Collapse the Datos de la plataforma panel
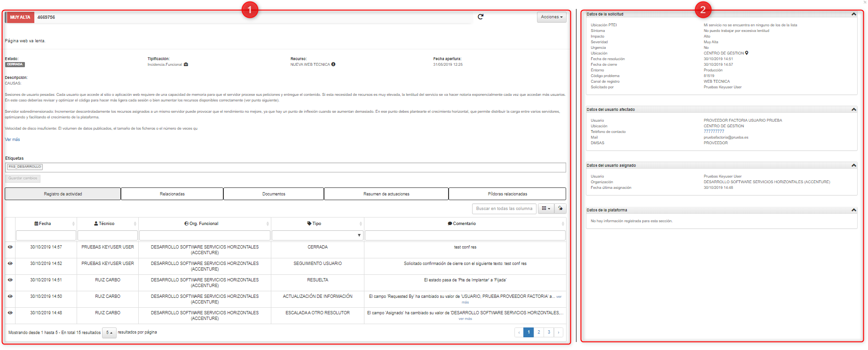The height and width of the screenshot is (350, 868). [853, 210]
